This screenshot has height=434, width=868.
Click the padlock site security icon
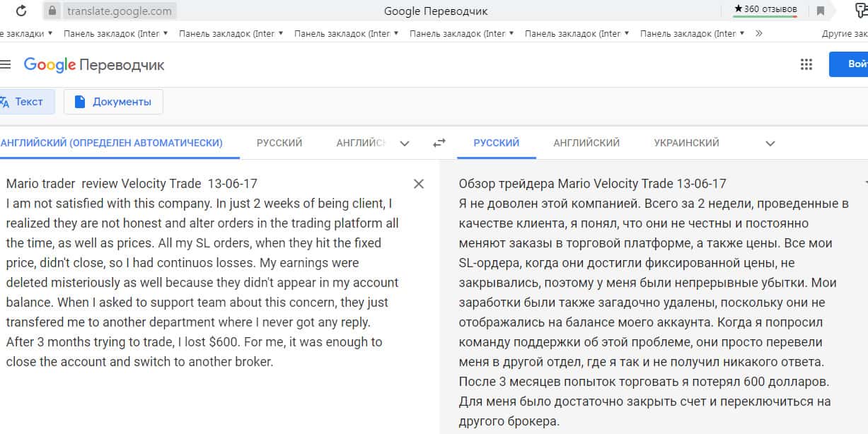pos(52,11)
